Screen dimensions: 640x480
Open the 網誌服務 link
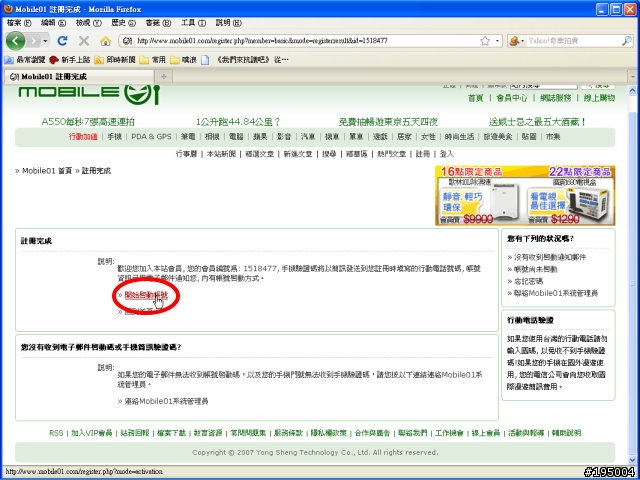tap(555, 98)
